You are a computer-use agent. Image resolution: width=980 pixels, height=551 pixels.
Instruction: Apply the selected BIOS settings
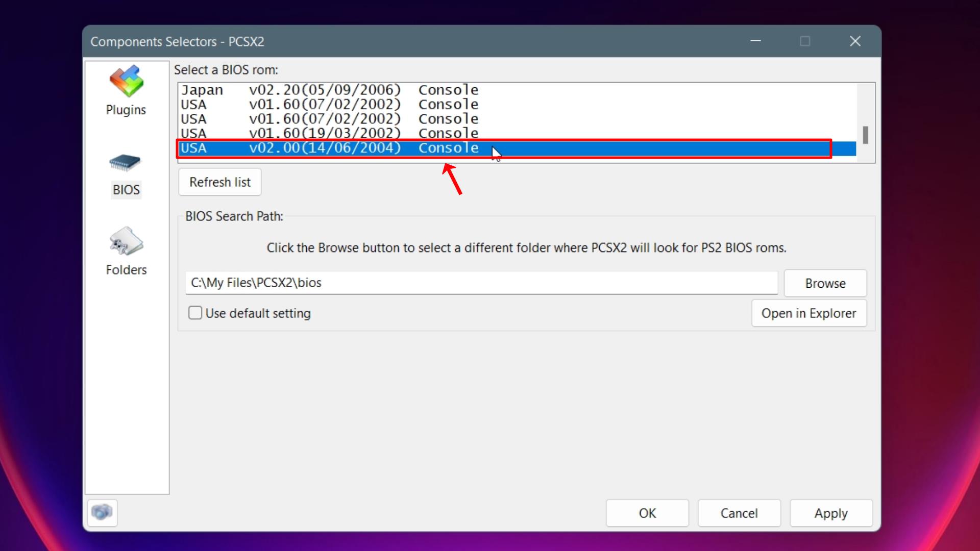click(830, 513)
